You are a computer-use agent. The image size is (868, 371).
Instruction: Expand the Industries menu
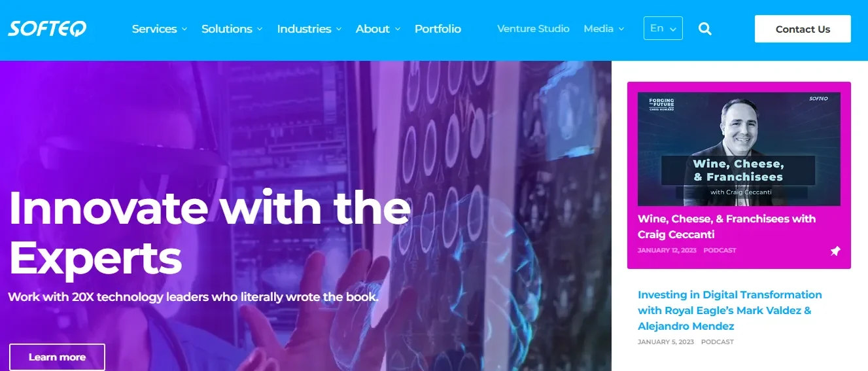click(309, 29)
